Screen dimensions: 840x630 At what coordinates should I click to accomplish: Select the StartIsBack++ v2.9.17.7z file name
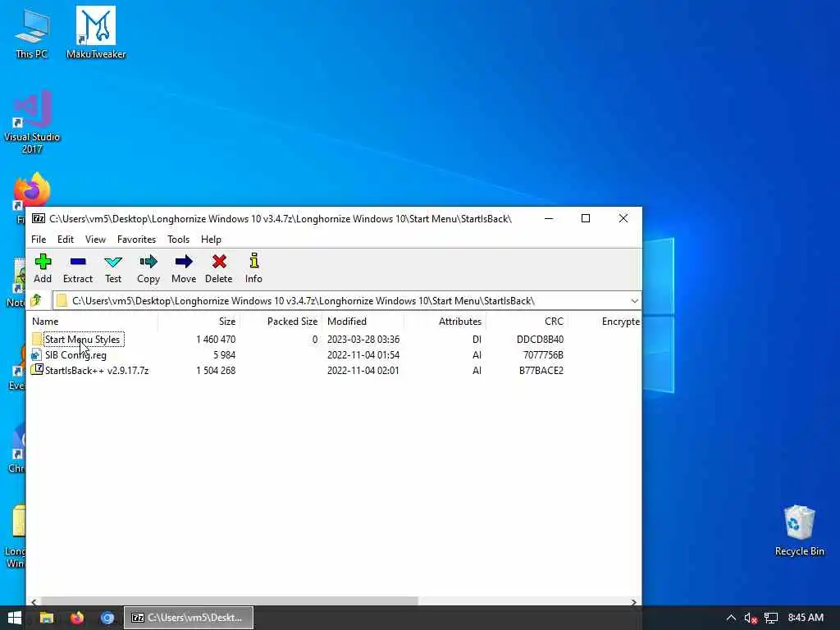pos(97,370)
